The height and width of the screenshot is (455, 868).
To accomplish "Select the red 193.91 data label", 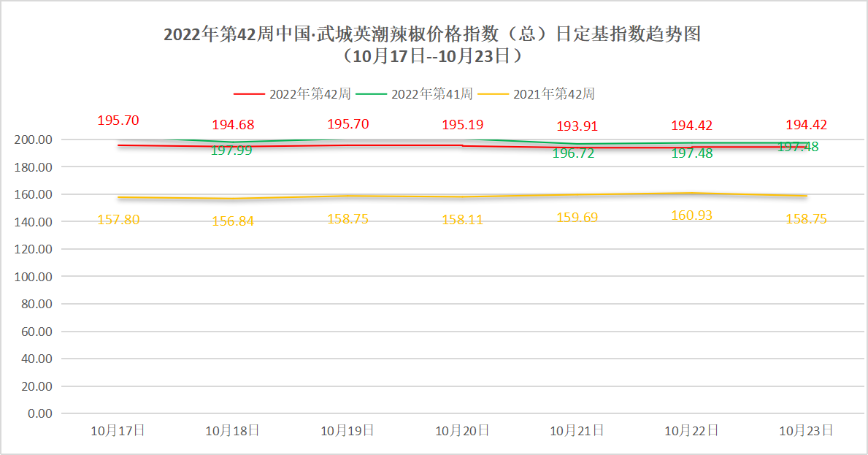I will click(x=577, y=126).
